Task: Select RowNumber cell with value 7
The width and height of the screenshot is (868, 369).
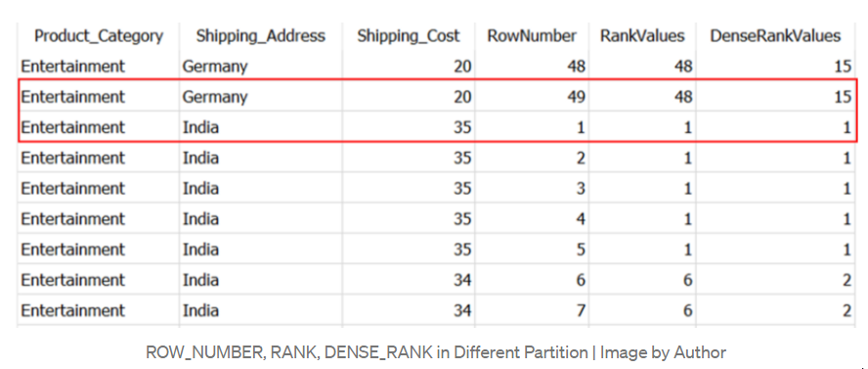Action: [x=532, y=310]
